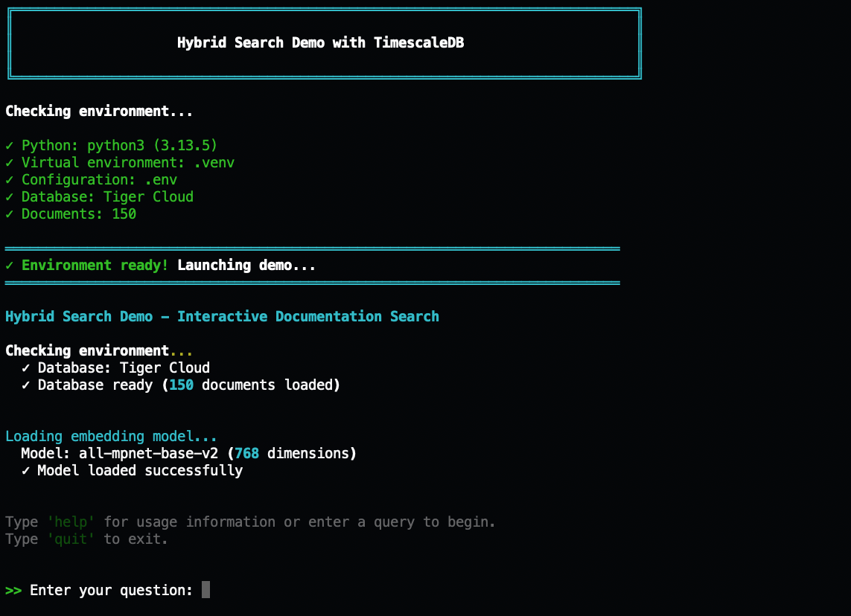Click the Loading embedding model... line

(111, 437)
